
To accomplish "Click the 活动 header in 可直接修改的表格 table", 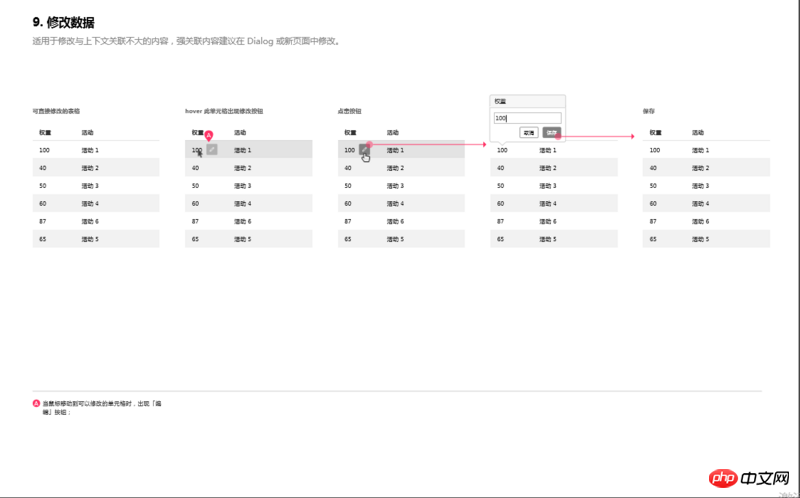I will point(87,133).
